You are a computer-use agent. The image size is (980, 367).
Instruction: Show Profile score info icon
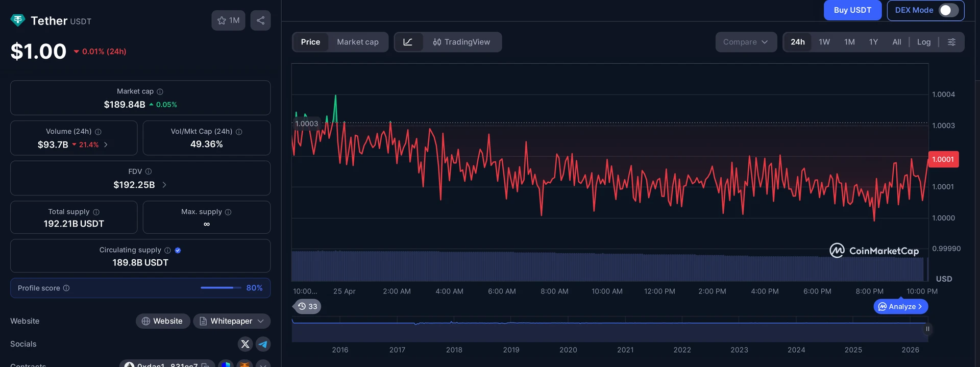coord(66,288)
